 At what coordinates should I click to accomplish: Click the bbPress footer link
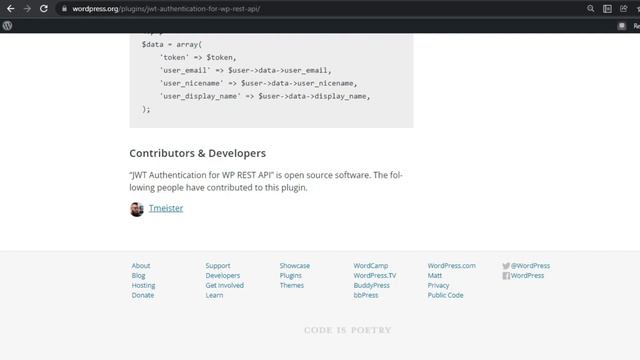tap(366, 295)
